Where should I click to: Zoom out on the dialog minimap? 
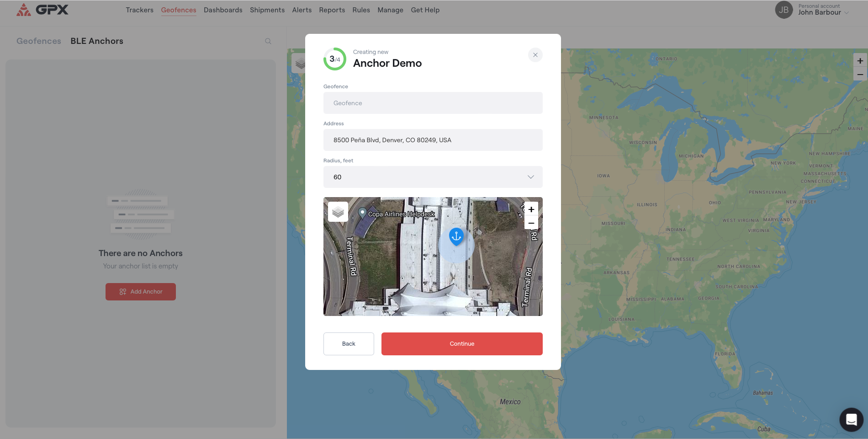pyautogui.click(x=531, y=223)
